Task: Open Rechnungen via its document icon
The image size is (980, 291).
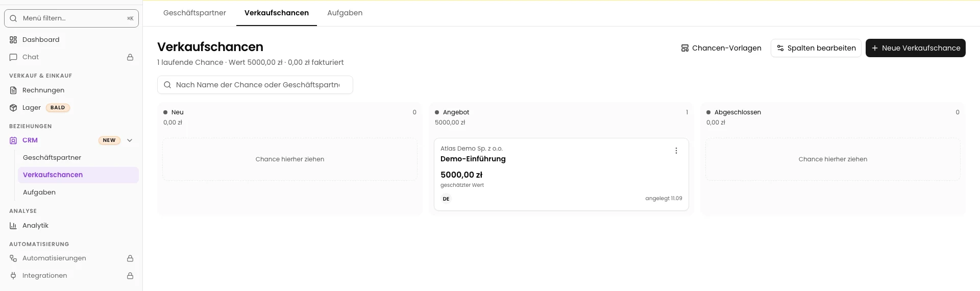Action: [13, 90]
